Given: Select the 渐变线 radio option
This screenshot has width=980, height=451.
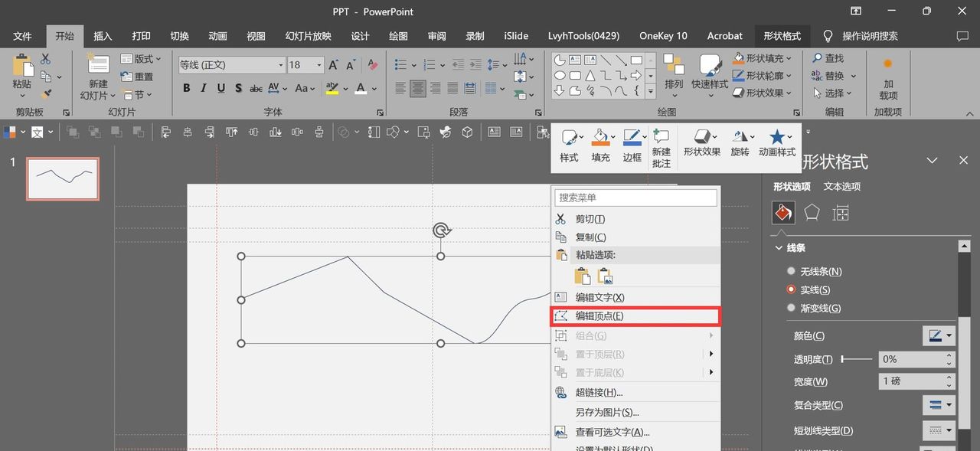Looking at the screenshot, I should 791,308.
